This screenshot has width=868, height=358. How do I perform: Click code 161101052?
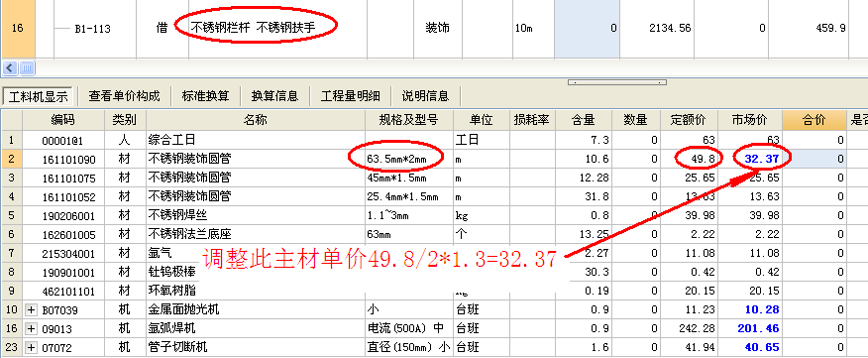[x=68, y=197]
